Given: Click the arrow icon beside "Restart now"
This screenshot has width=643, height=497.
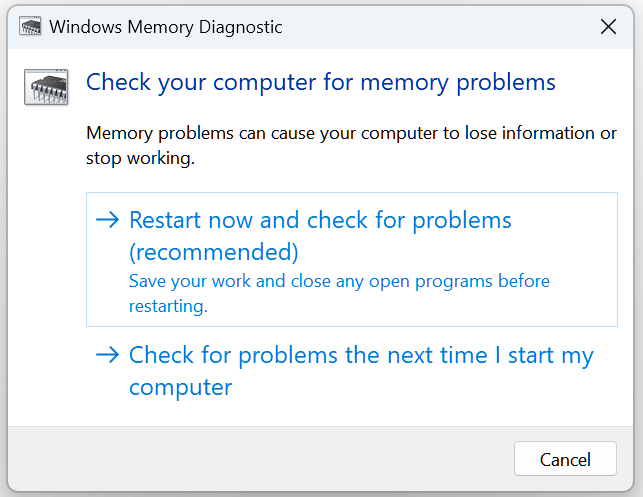Looking at the screenshot, I should pyautogui.click(x=107, y=221).
